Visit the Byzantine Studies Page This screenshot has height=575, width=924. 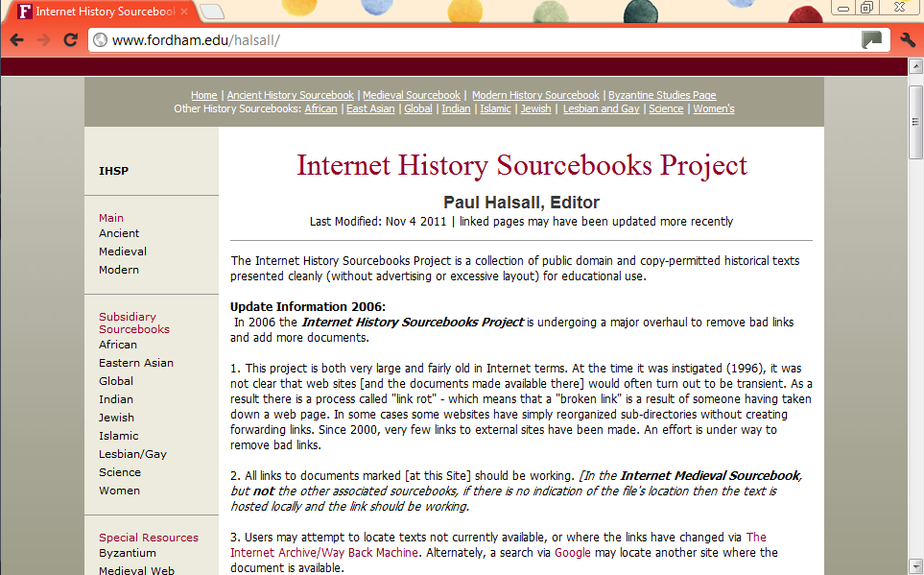point(662,95)
